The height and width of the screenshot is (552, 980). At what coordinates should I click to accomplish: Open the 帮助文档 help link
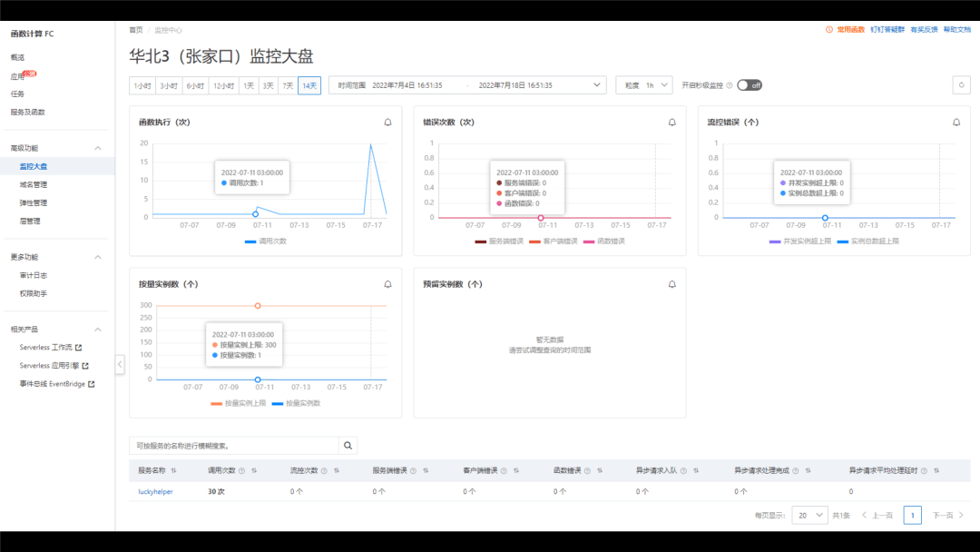coord(957,29)
